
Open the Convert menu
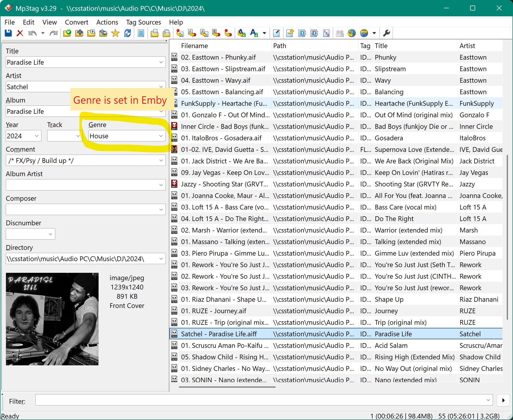pos(76,22)
